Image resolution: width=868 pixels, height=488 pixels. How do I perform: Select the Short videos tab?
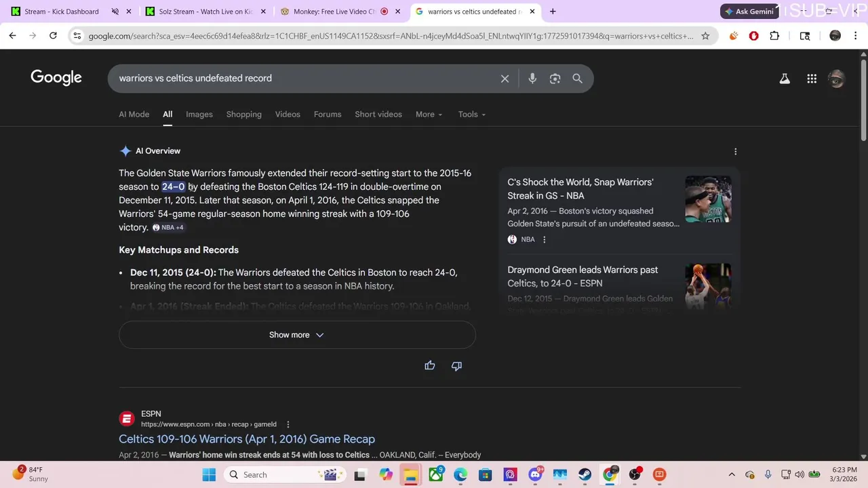(x=378, y=115)
